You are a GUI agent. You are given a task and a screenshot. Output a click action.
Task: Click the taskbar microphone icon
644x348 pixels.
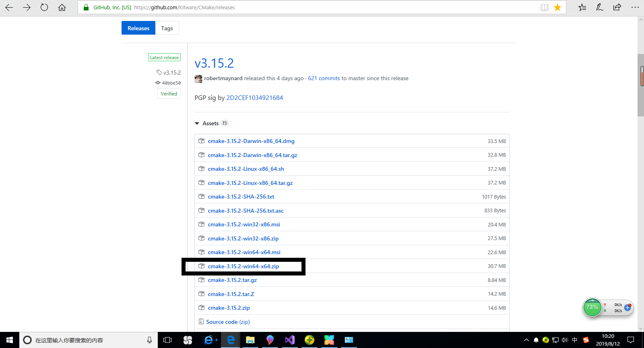149,340
